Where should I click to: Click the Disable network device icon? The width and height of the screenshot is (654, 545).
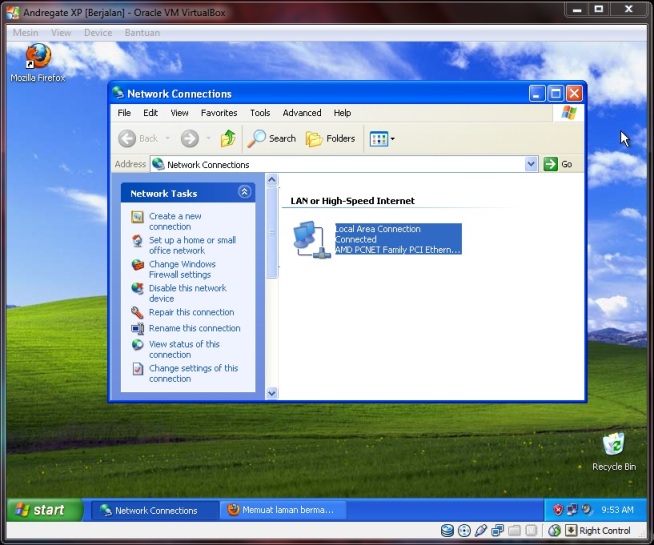pyautogui.click(x=137, y=288)
